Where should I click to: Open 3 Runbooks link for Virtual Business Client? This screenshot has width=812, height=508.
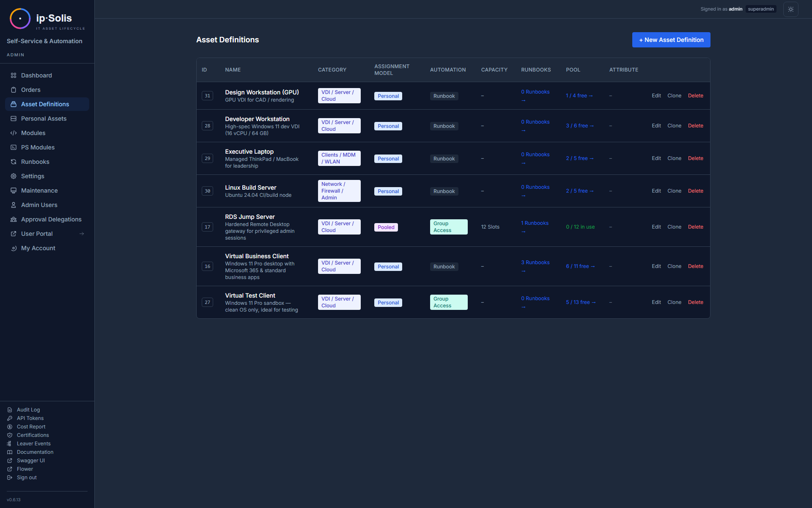535,266
